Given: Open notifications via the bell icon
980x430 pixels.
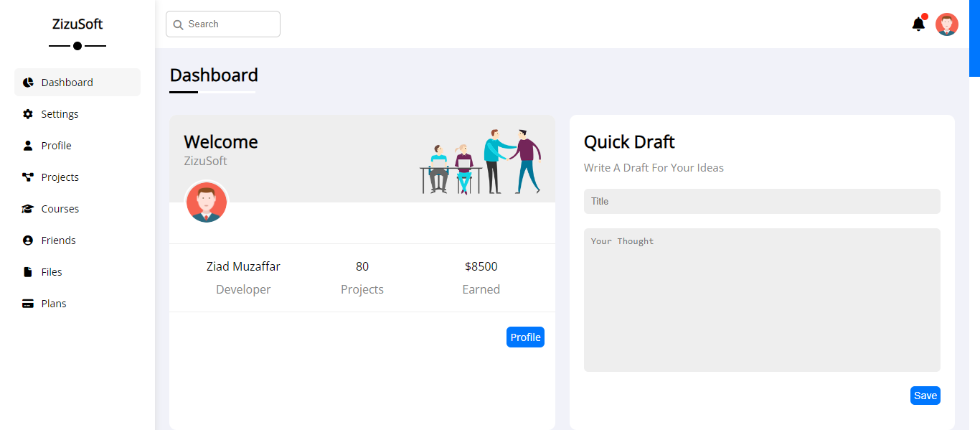Looking at the screenshot, I should [x=918, y=24].
